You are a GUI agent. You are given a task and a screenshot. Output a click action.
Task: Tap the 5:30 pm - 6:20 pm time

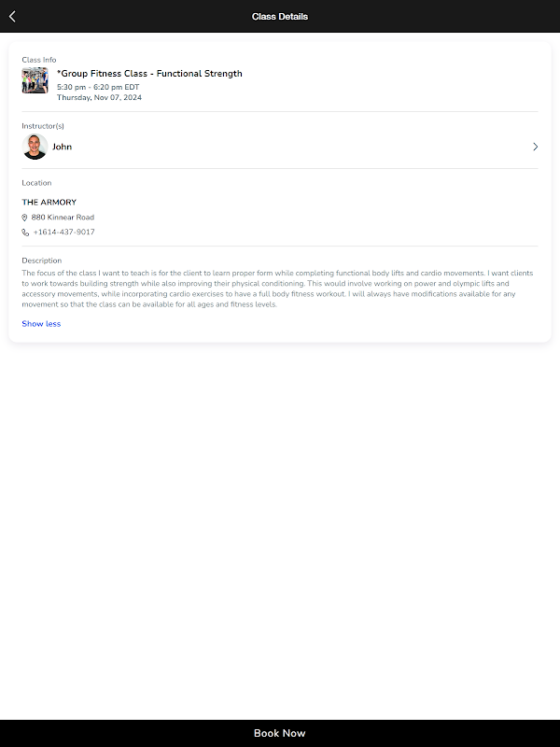[x=98, y=87]
